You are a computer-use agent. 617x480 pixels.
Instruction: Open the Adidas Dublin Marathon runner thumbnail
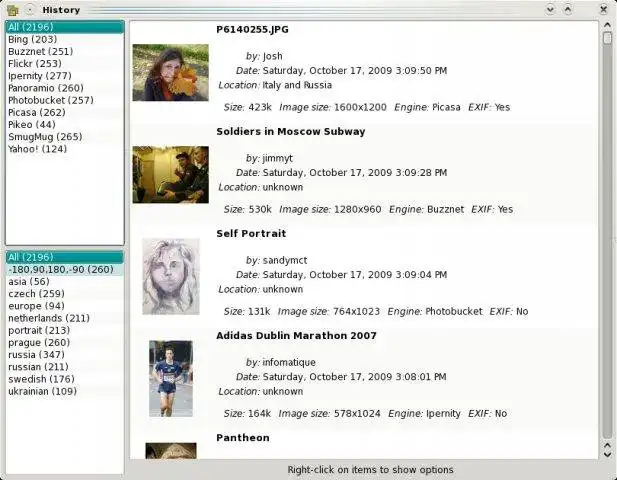(171, 378)
